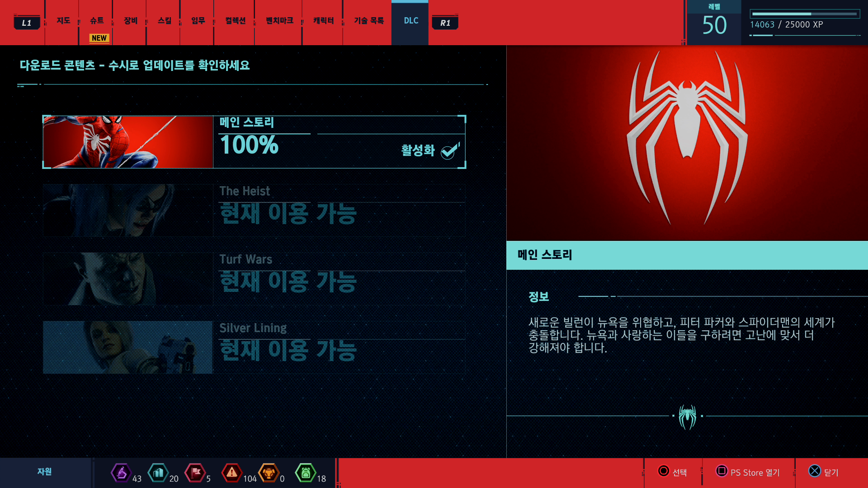The height and width of the screenshot is (488, 868).
Task: Open the 지도 tab
Action: click(63, 21)
